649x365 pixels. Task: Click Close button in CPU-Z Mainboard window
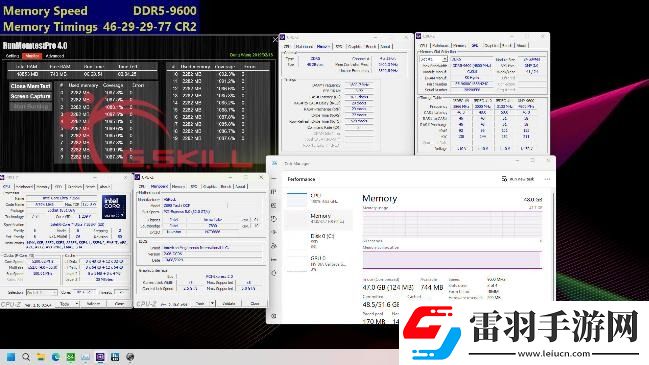point(255,303)
